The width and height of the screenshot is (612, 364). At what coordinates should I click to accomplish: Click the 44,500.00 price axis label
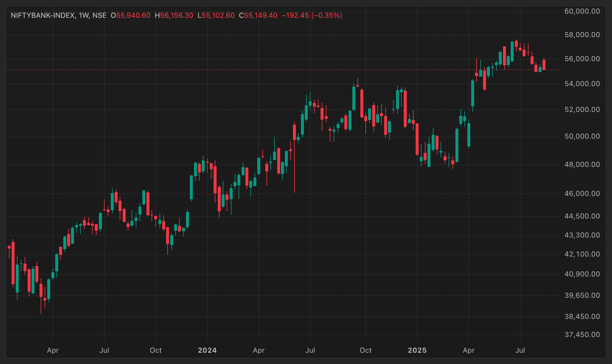(x=582, y=216)
